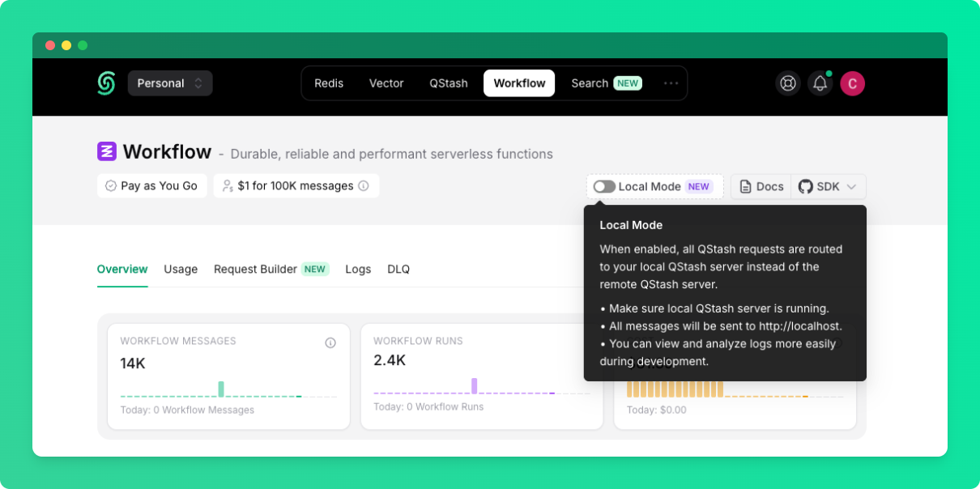Click the 2.4K workflow runs value

[x=390, y=360]
